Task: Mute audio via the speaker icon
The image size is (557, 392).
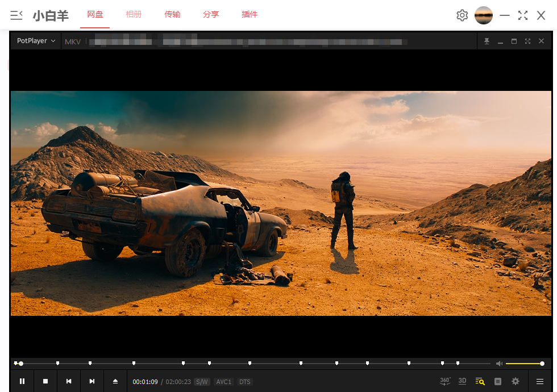Action: (499, 364)
